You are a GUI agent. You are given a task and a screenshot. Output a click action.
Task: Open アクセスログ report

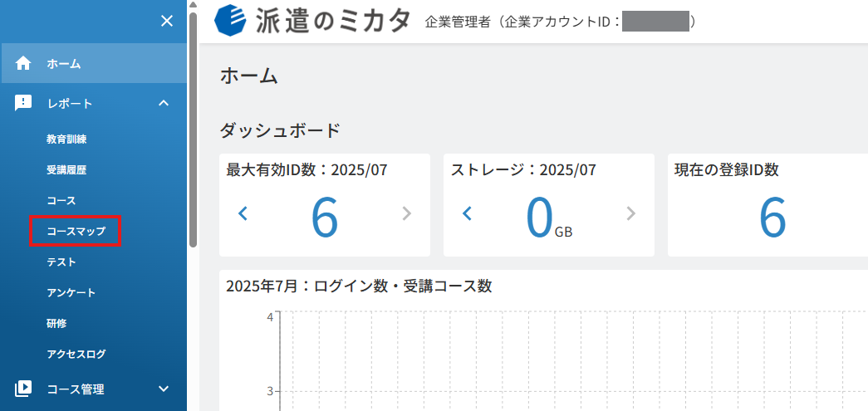point(76,354)
